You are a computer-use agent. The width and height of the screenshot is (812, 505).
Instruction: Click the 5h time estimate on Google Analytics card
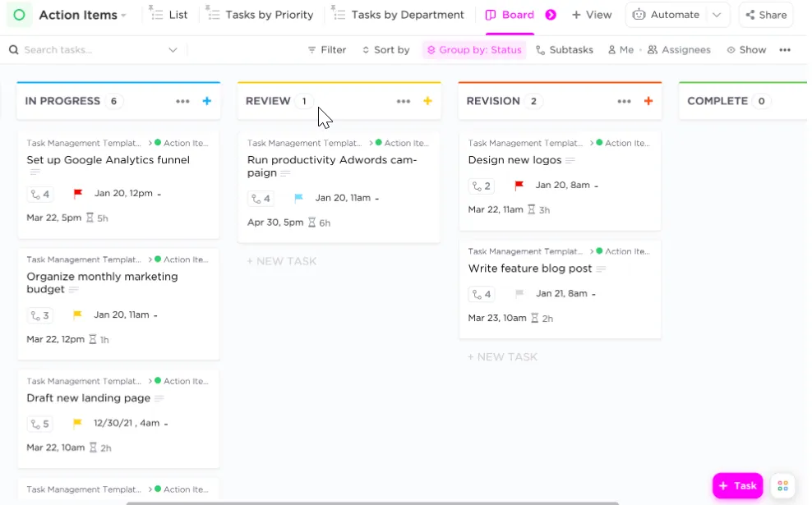(x=97, y=218)
